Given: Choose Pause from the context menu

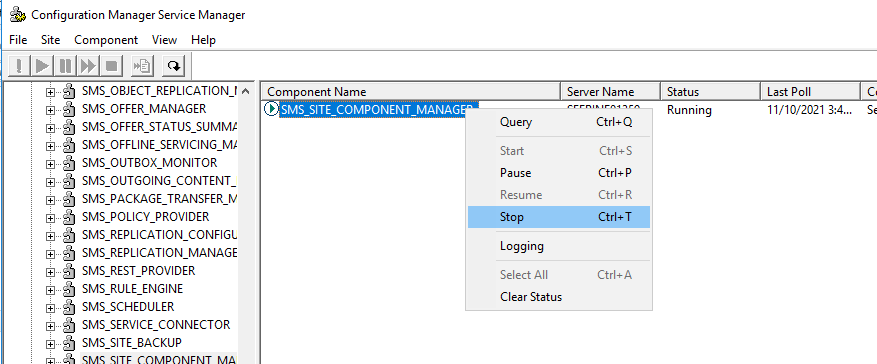Looking at the screenshot, I should 559,173.
